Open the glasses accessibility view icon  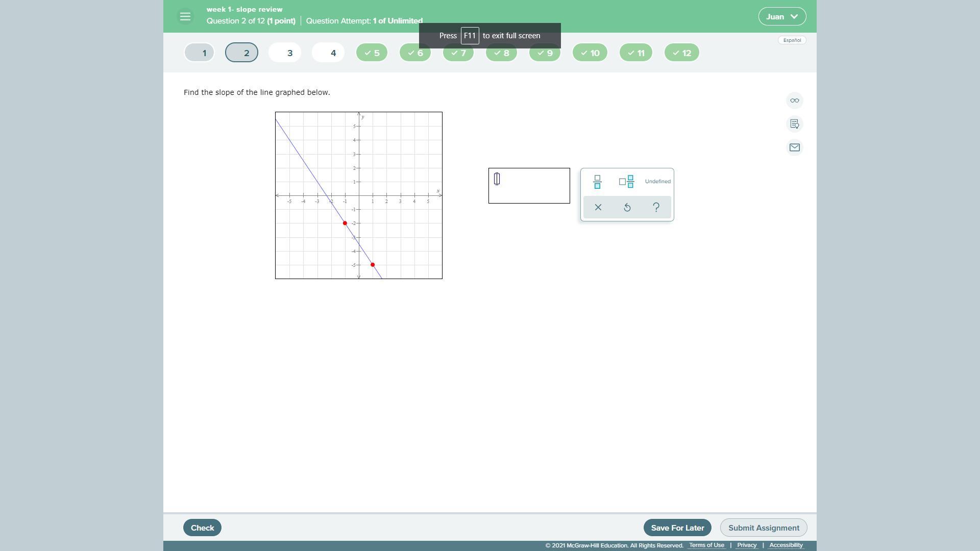point(795,101)
